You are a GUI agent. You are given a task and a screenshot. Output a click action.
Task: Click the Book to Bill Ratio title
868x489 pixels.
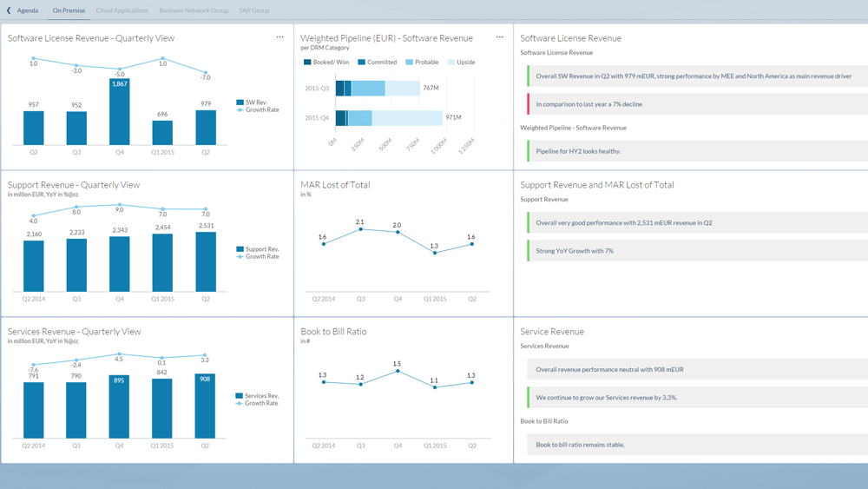click(x=333, y=332)
